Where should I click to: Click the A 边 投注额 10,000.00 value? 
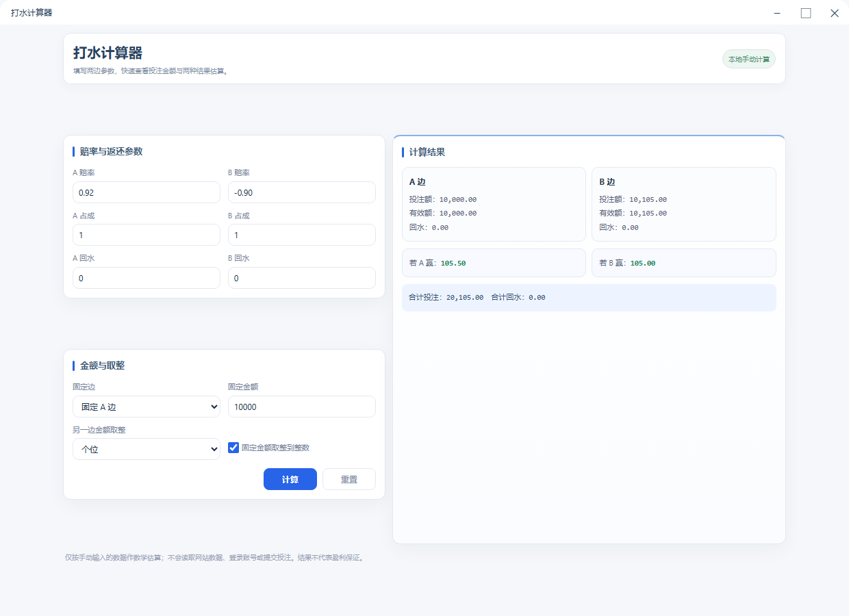click(458, 200)
